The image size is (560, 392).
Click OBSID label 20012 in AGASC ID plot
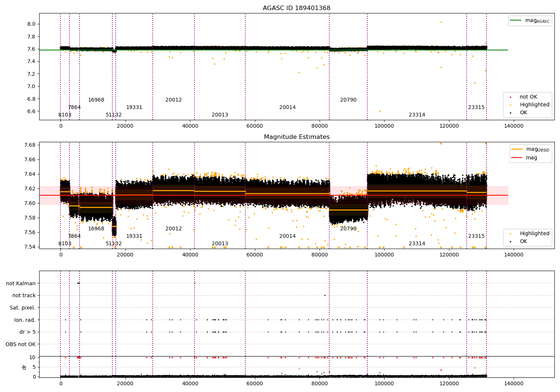(174, 100)
